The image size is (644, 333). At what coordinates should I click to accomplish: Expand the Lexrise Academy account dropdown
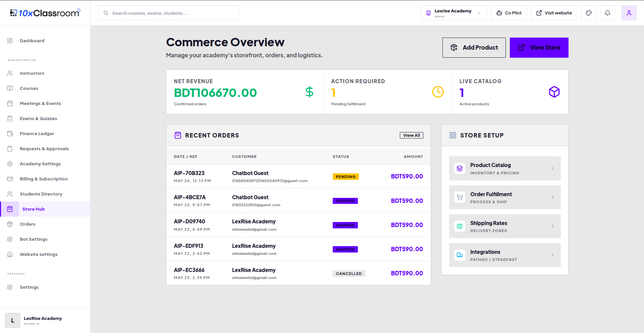coord(453,13)
